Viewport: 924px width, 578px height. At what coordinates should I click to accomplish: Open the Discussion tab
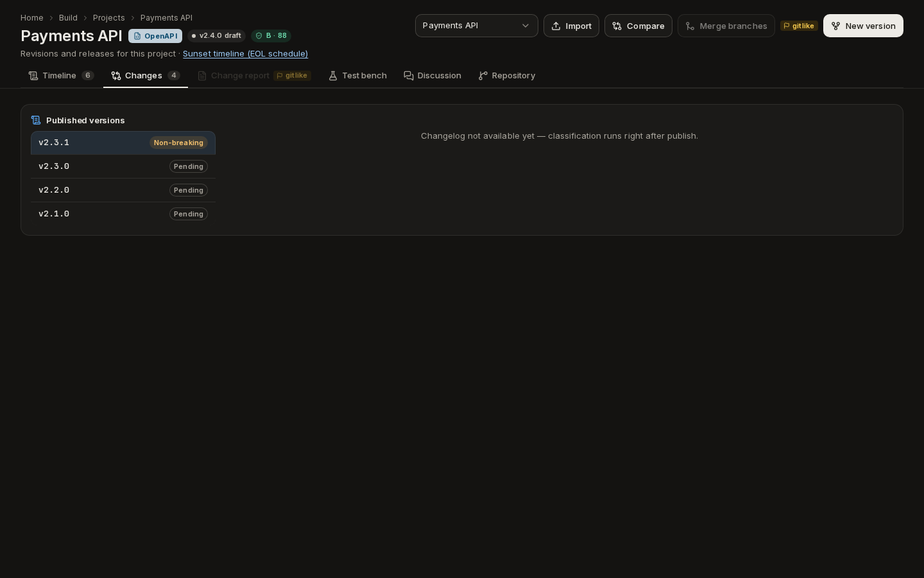click(x=432, y=75)
